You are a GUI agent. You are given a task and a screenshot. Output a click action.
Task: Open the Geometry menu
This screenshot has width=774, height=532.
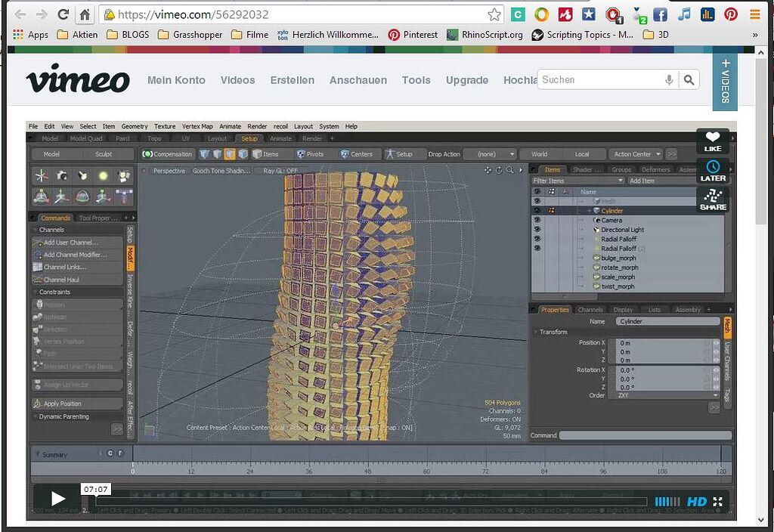point(135,126)
